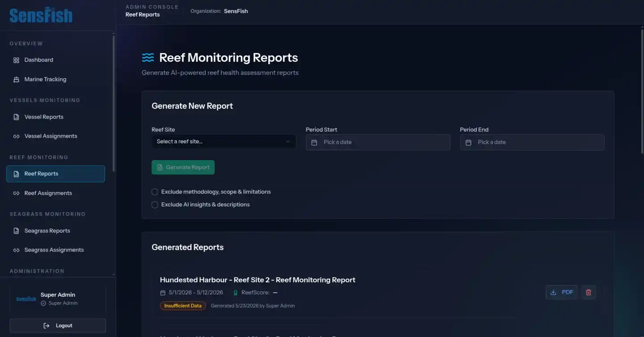Click the Insufficient Data badge
This screenshot has width=644, height=337.
point(183,306)
